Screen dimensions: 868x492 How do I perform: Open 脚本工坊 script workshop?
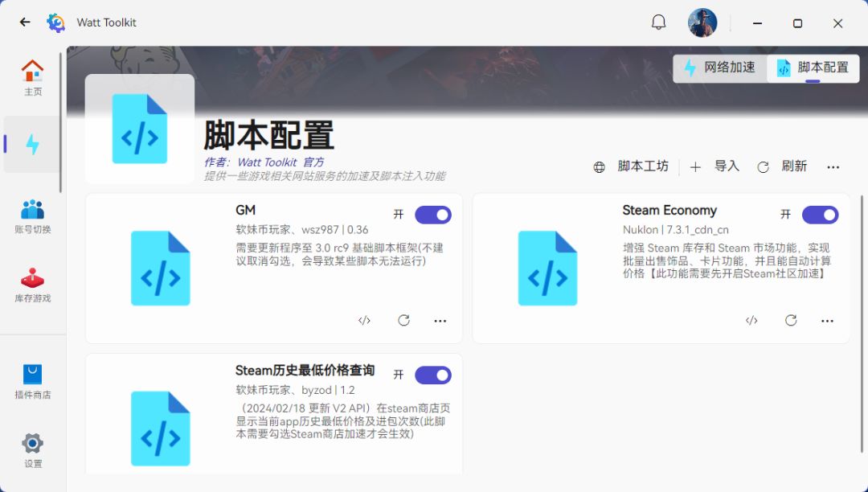click(631, 166)
